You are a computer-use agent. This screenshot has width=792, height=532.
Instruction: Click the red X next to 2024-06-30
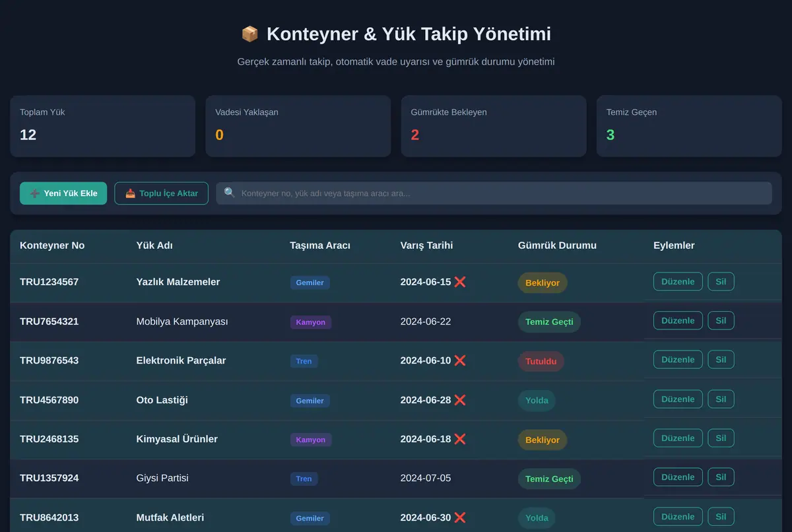[460, 517]
